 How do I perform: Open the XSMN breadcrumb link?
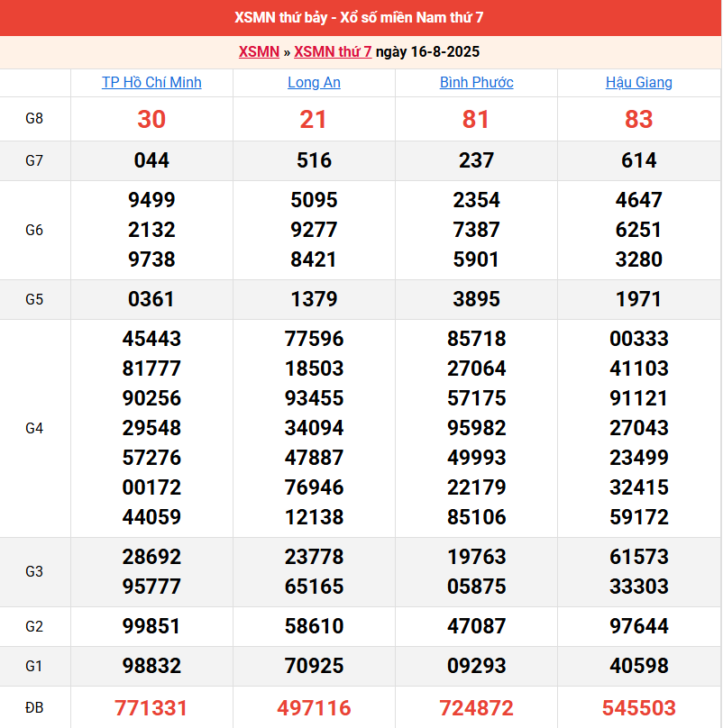[259, 51]
